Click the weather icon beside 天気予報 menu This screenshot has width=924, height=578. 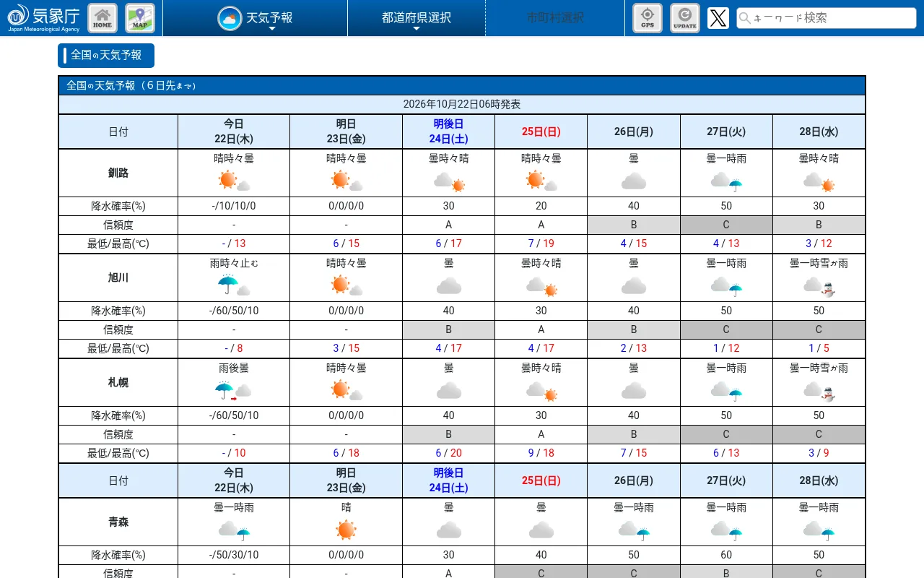click(x=230, y=18)
